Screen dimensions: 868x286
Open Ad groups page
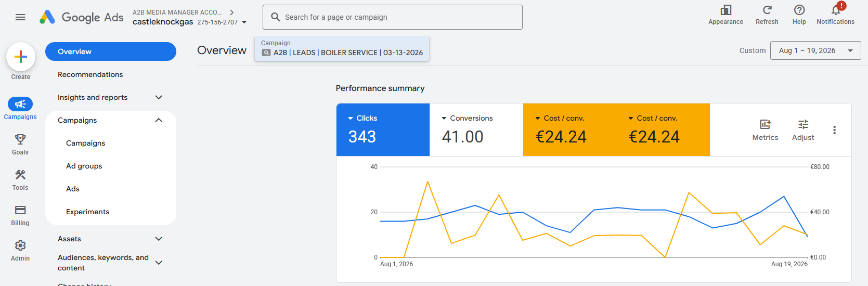click(84, 166)
